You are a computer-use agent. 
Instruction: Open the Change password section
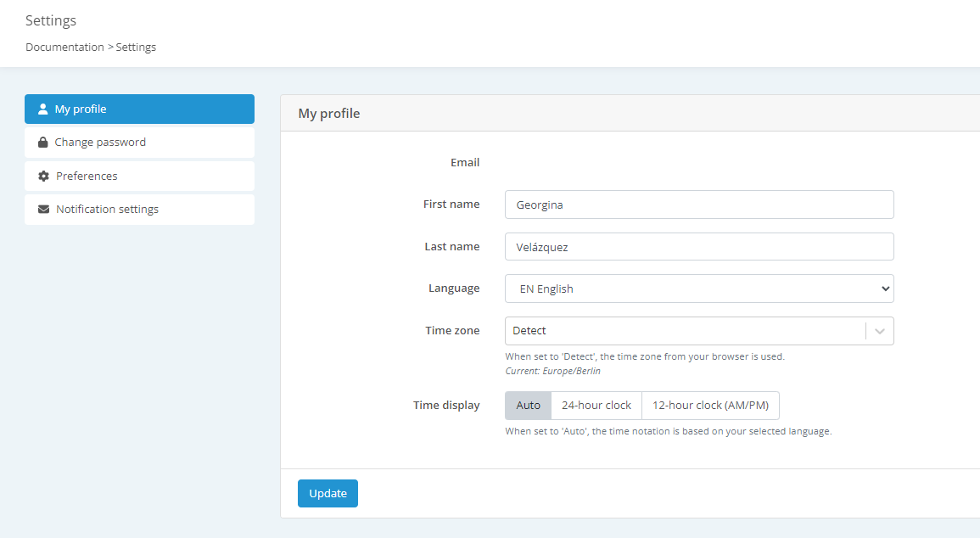point(101,142)
